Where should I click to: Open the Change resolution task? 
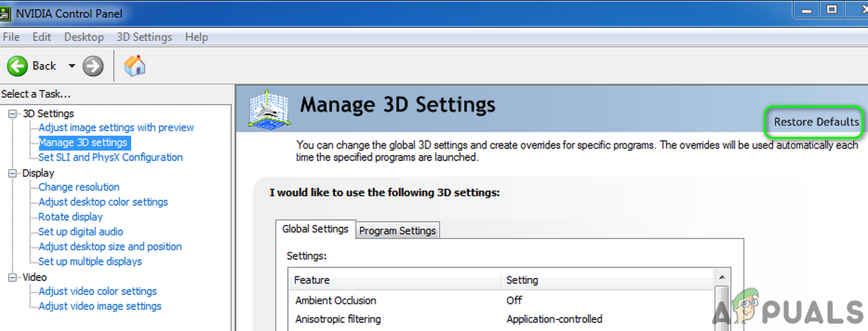tap(79, 188)
